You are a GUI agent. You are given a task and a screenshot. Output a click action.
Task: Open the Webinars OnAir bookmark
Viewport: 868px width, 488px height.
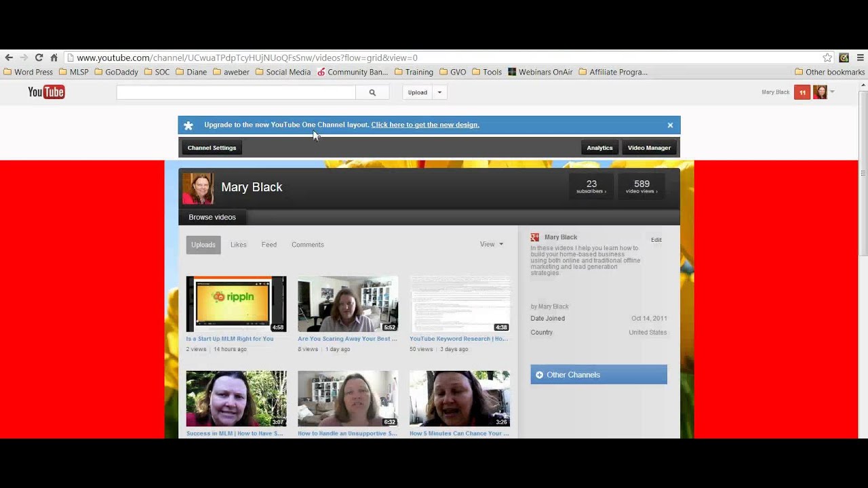tap(540, 72)
